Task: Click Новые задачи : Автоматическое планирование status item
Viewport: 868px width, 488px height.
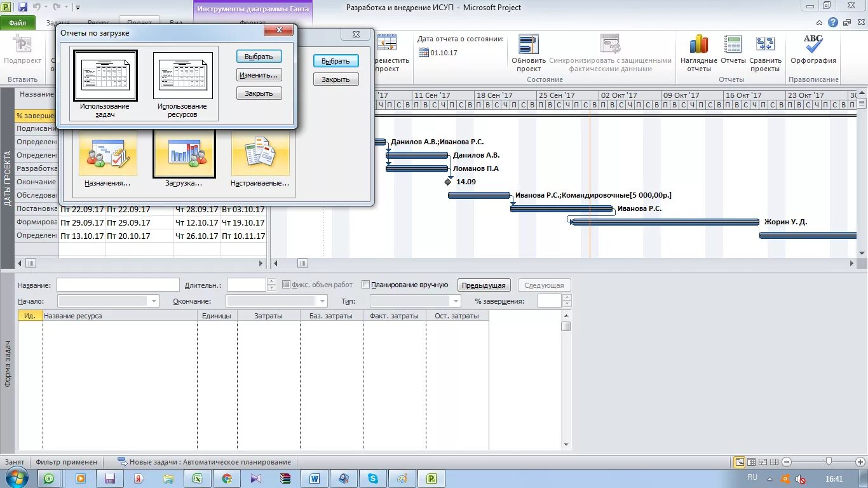Action: pyautogui.click(x=204, y=462)
